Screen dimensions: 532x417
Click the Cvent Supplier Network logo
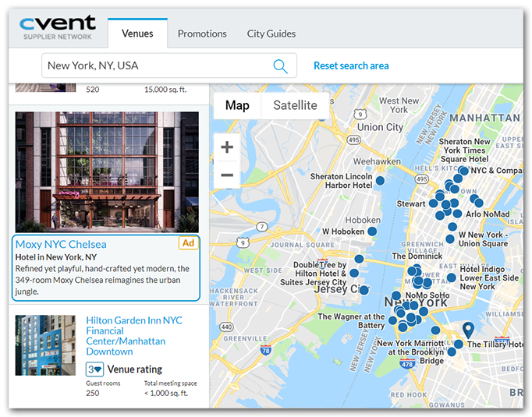pos(58,27)
